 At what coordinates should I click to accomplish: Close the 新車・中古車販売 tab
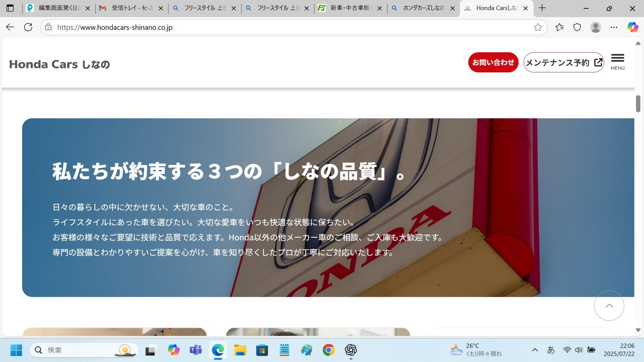pos(380,8)
